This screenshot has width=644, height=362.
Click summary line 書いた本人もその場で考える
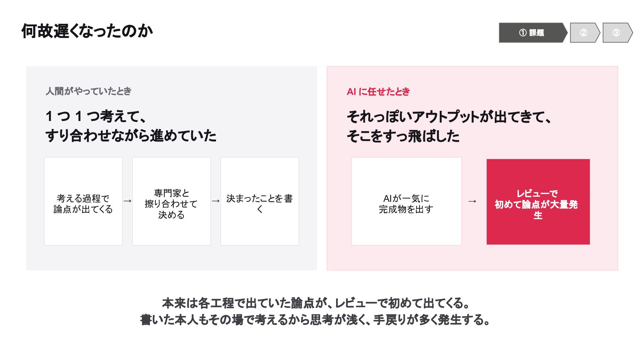315,320
